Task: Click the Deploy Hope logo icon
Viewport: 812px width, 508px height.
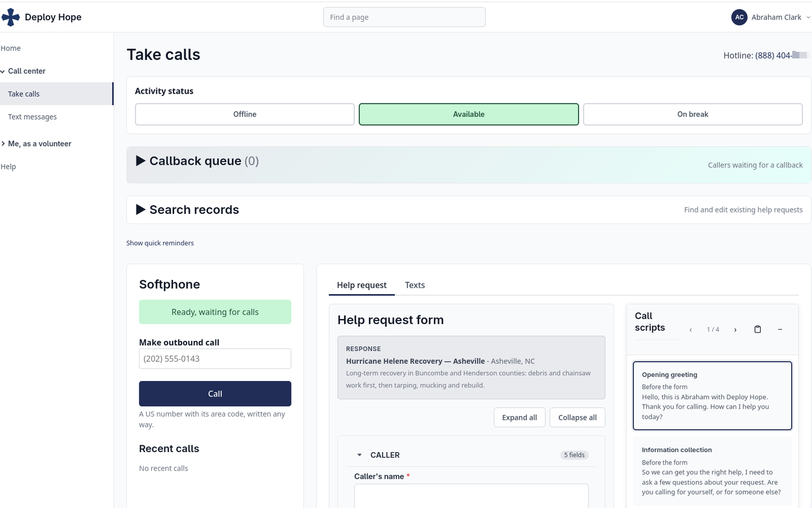Action: pos(10,17)
